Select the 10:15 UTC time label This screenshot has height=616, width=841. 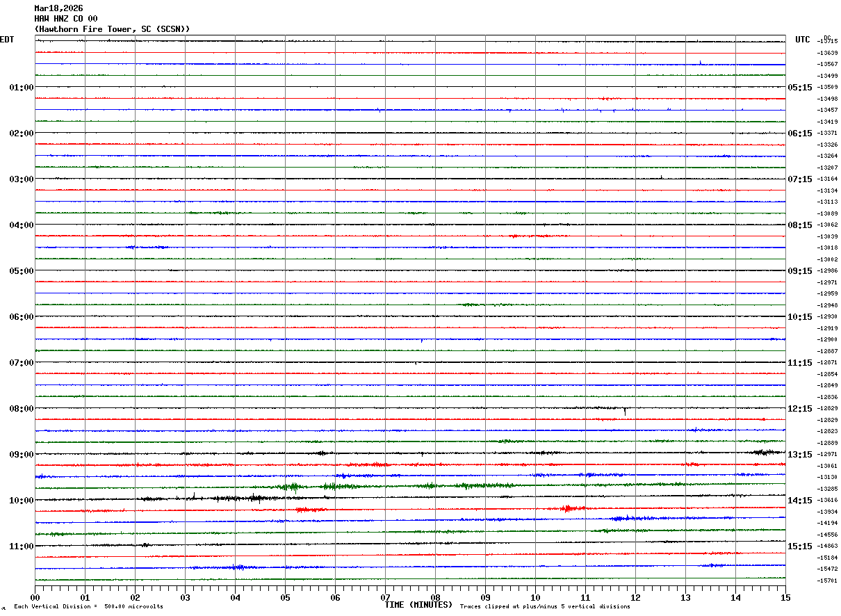(800, 317)
